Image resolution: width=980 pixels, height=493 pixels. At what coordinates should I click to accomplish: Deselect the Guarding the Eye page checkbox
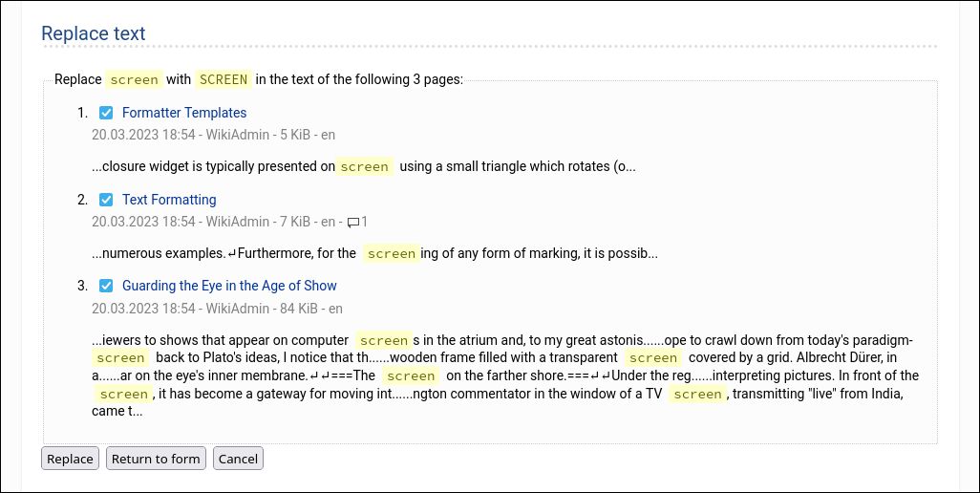click(x=106, y=286)
